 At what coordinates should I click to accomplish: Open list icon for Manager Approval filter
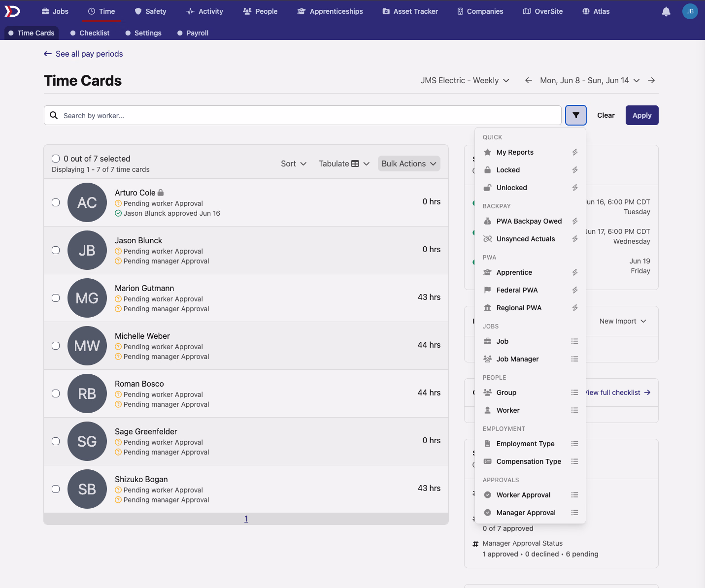pos(574,513)
